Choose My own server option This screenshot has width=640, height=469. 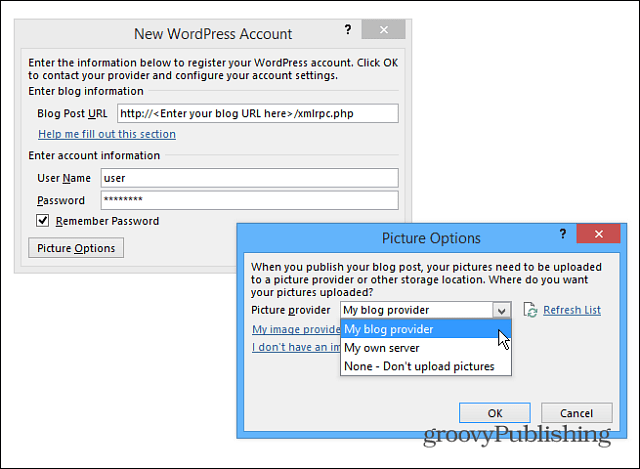click(x=426, y=348)
